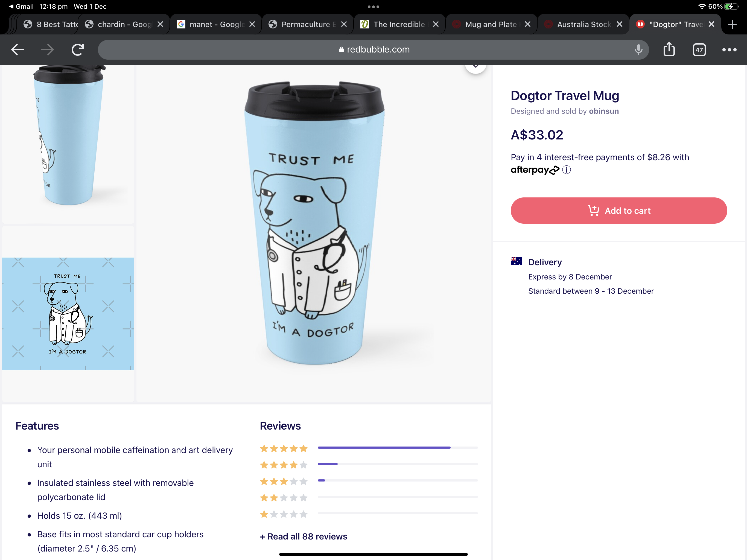The width and height of the screenshot is (747, 560).
Task: Tap the 'Holds 15 oz. (443 ml)' feature
Action: [79, 516]
